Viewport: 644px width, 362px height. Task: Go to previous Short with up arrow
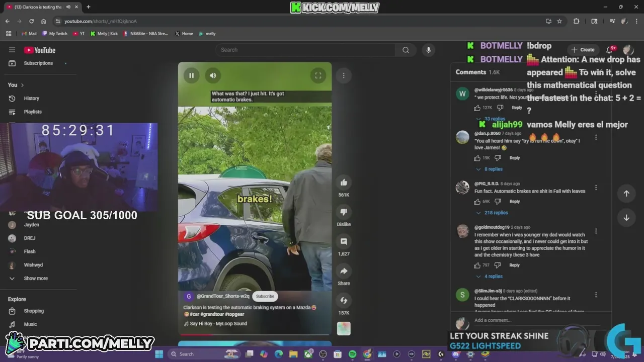pyautogui.click(x=626, y=194)
